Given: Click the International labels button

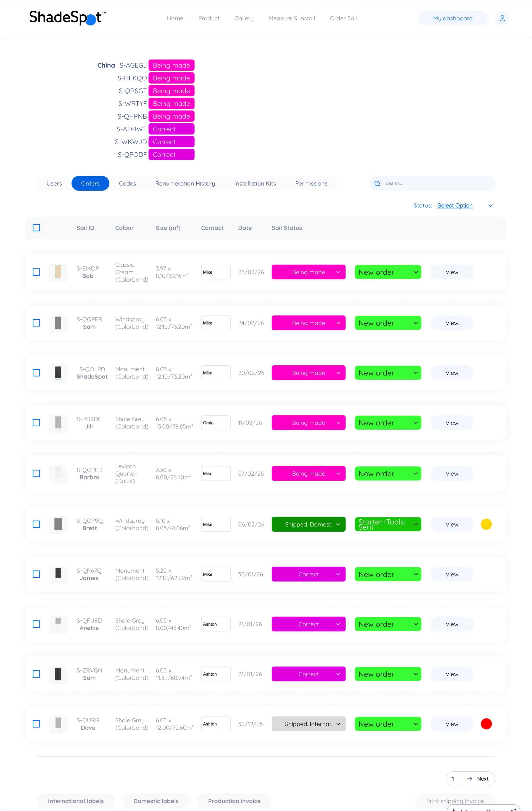Looking at the screenshot, I should (x=76, y=801).
